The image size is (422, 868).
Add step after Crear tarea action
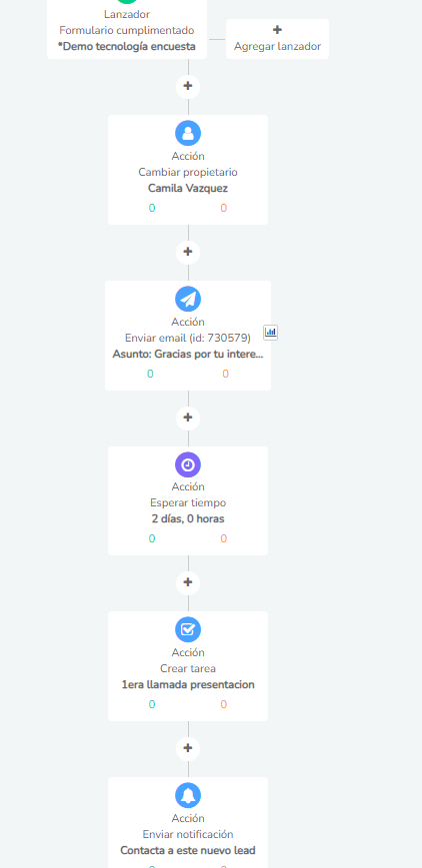[188, 748]
